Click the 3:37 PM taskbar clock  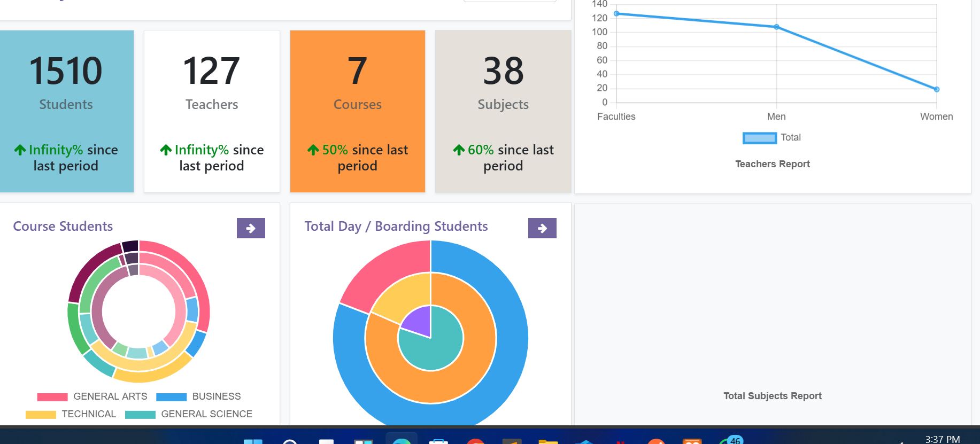pos(942,439)
